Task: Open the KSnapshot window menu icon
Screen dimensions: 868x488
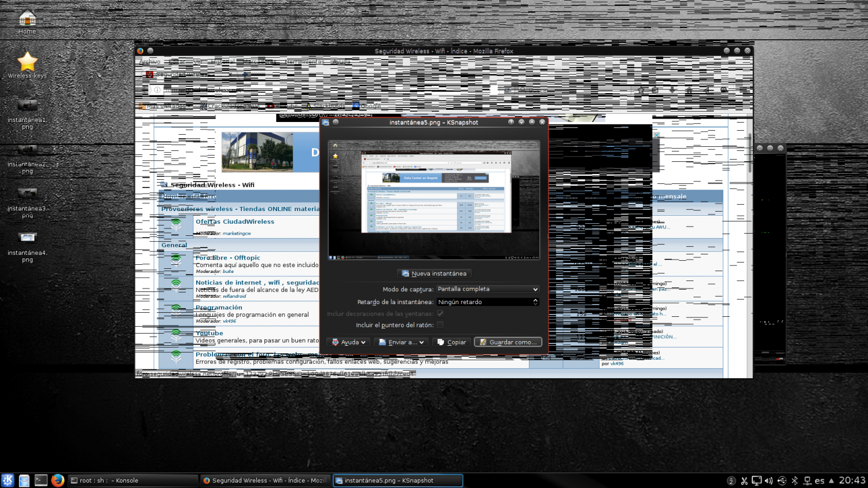Action: (325, 122)
